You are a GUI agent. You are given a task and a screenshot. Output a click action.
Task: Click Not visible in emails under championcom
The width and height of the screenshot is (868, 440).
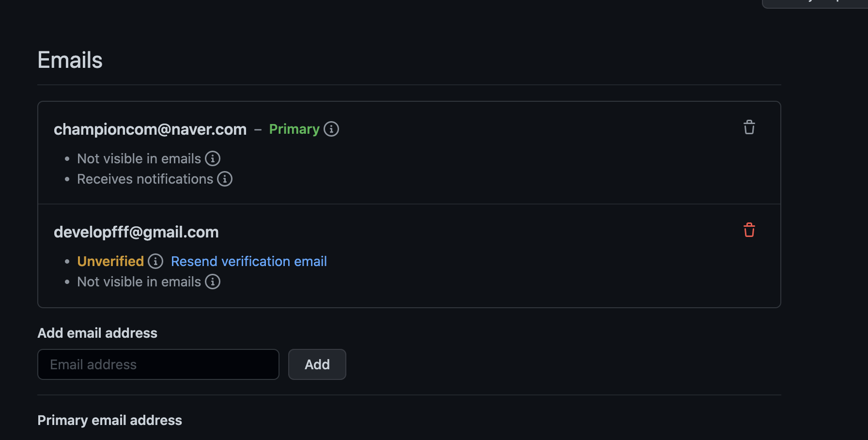point(139,158)
